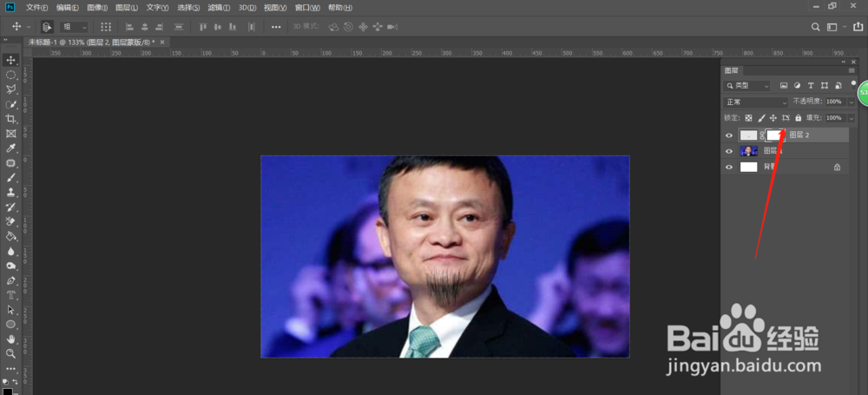Click the search magnifier icon top right
Viewport: 868px width, 395px height.
click(815, 27)
